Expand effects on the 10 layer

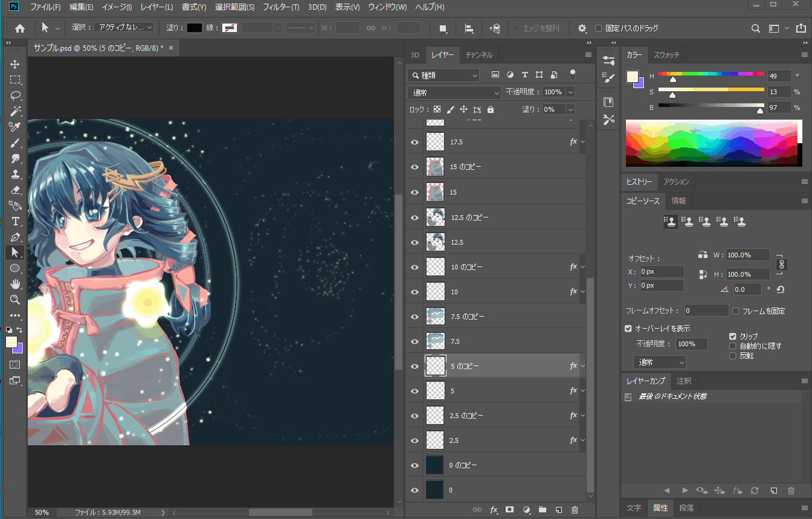pyautogui.click(x=582, y=292)
